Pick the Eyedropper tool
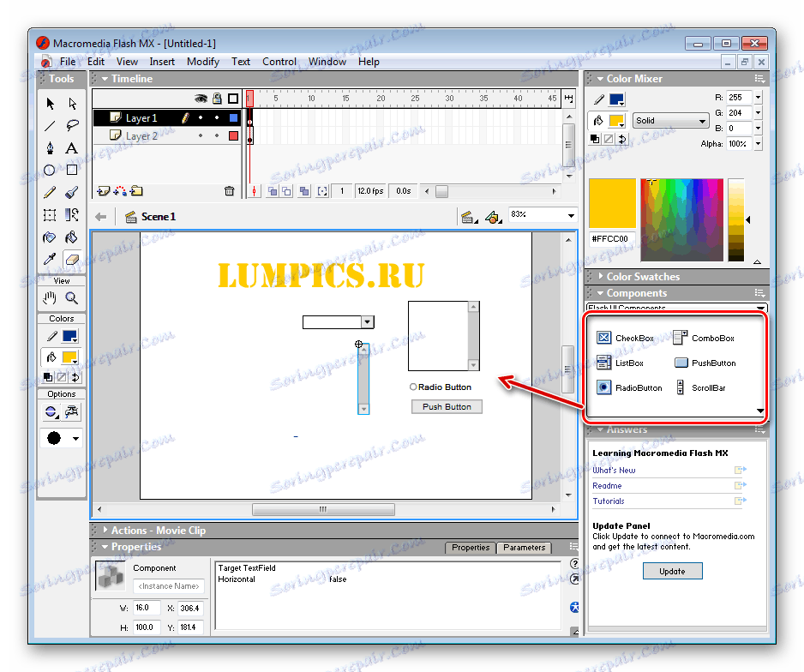This screenshot has height=672, width=804. 51,260
